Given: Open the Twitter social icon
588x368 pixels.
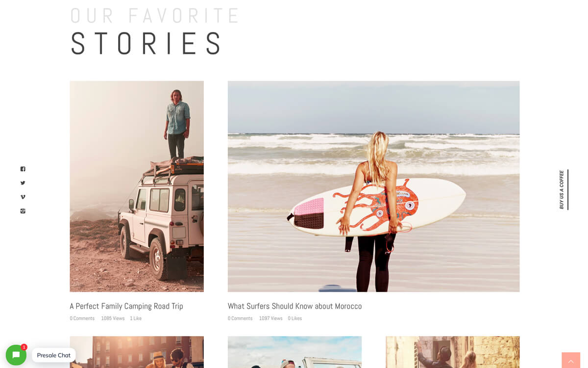Looking at the screenshot, I should [23, 183].
